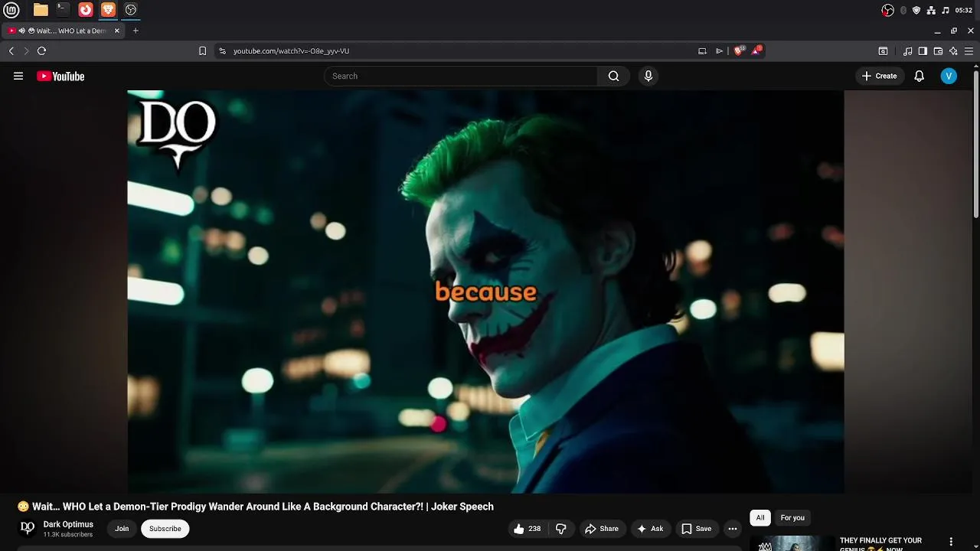Open the Dark Optimus channel name link
980x551 pixels.
[x=68, y=524]
